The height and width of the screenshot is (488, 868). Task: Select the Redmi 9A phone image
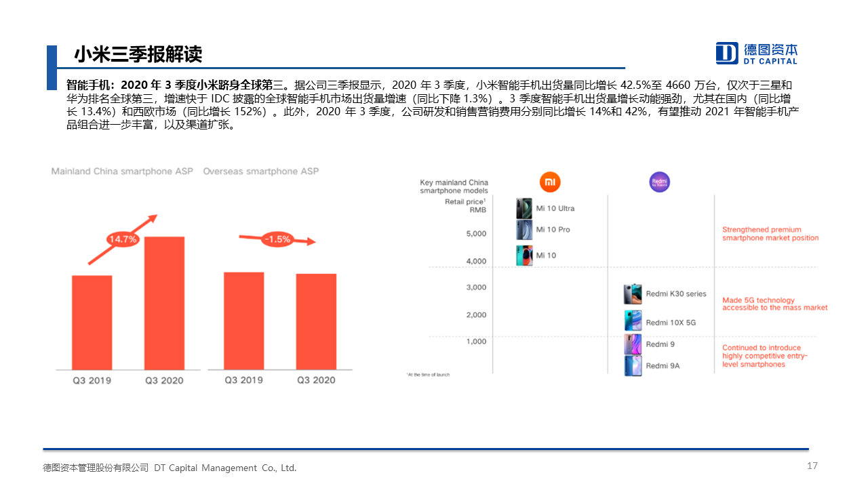(633, 365)
